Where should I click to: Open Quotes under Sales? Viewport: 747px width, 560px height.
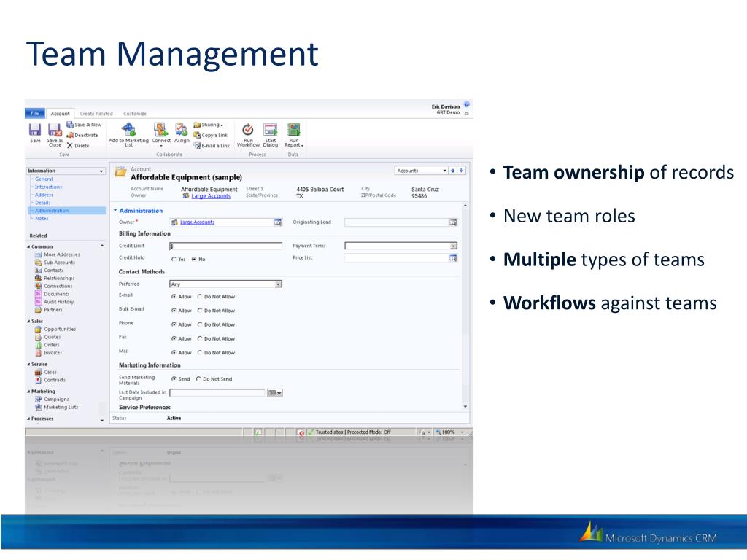tap(47, 337)
